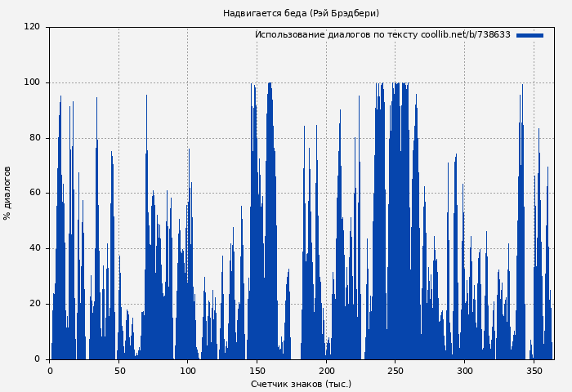
Task: Click the 300 tick label on x-axis
Action: point(464,371)
